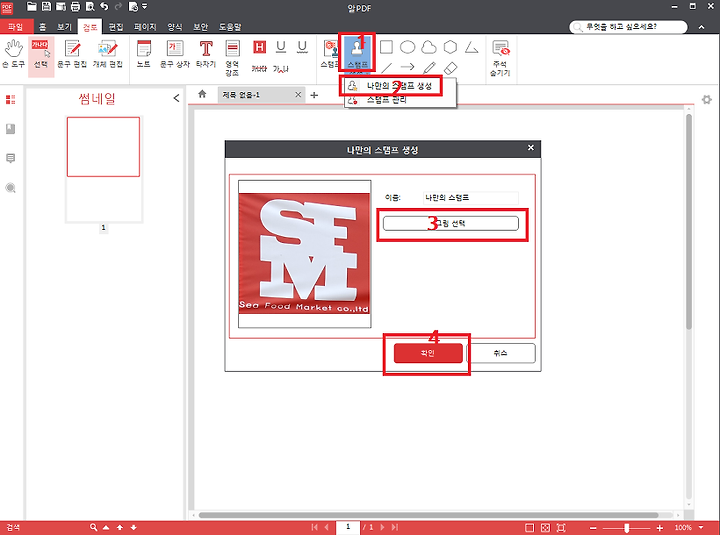
Task: Click the 주석 숨기기 hide comments icon
Action: (501, 58)
